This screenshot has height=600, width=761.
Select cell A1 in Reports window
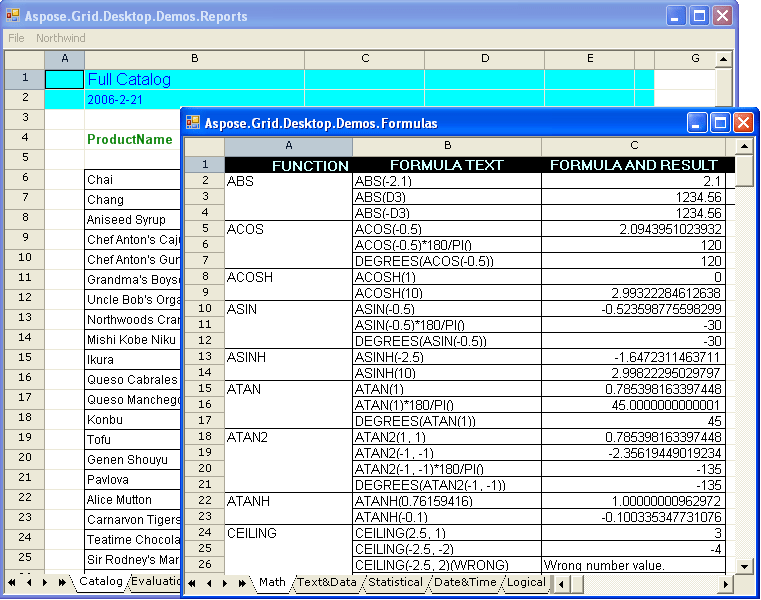point(64,79)
